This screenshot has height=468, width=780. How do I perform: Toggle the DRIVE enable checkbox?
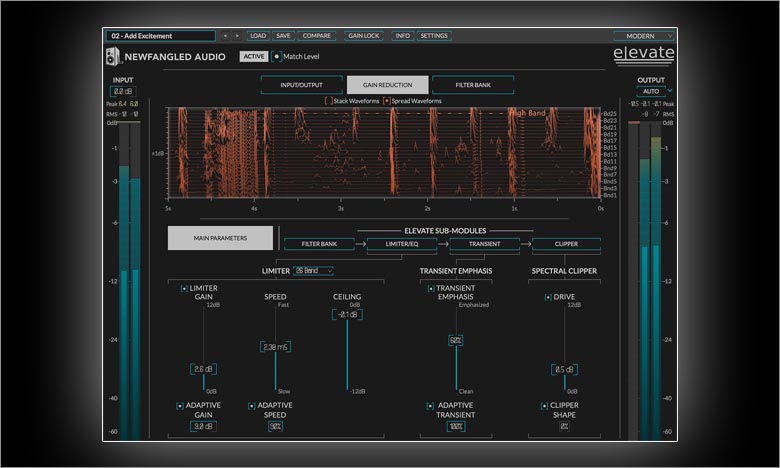548,297
